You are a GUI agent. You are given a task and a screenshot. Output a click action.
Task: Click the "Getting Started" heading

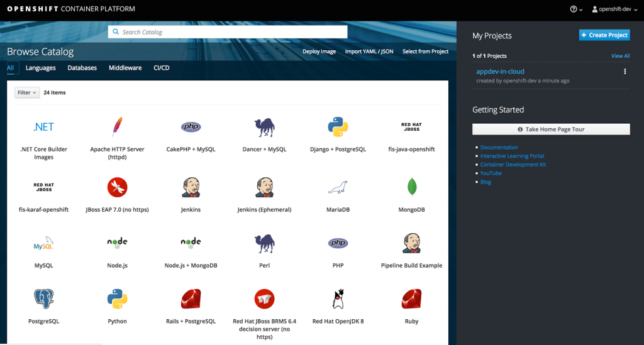pos(498,109)
